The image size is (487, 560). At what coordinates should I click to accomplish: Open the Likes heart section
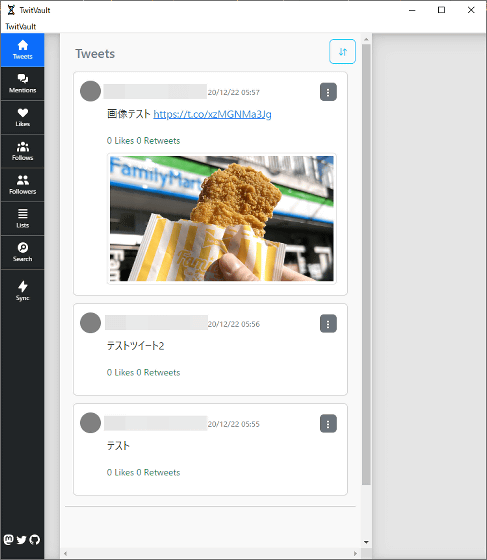click(22, 118)
